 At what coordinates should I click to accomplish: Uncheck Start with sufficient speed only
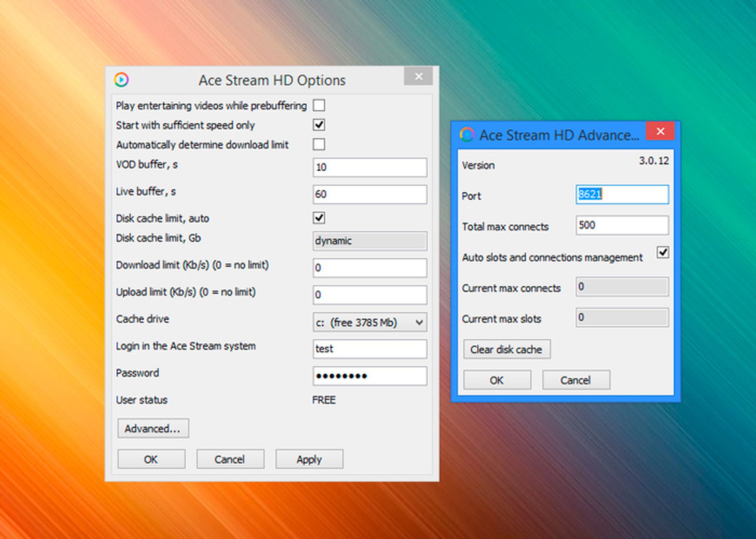(319, 125)
